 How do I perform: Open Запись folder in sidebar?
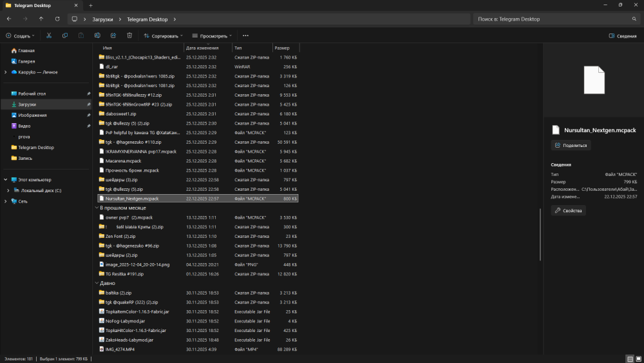25,158
